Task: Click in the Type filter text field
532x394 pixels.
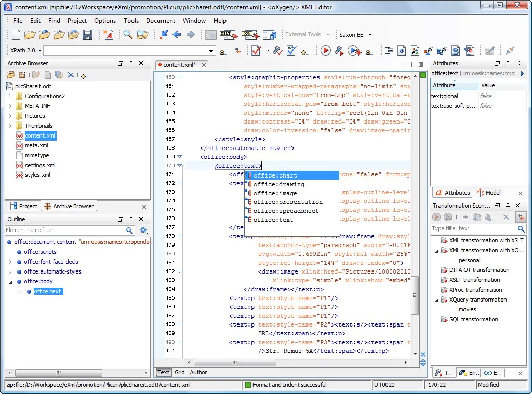Action: point(473,228)
